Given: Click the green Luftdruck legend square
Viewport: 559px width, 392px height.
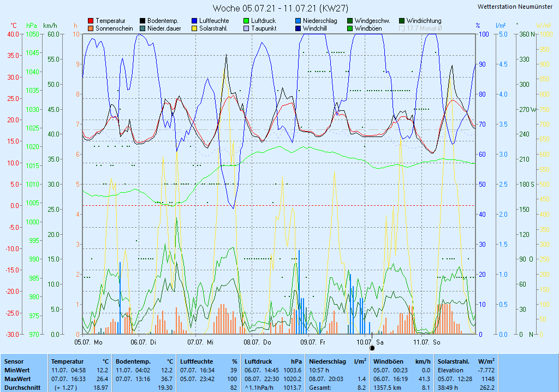Looking at the screenshot, I should click(246, 21).
